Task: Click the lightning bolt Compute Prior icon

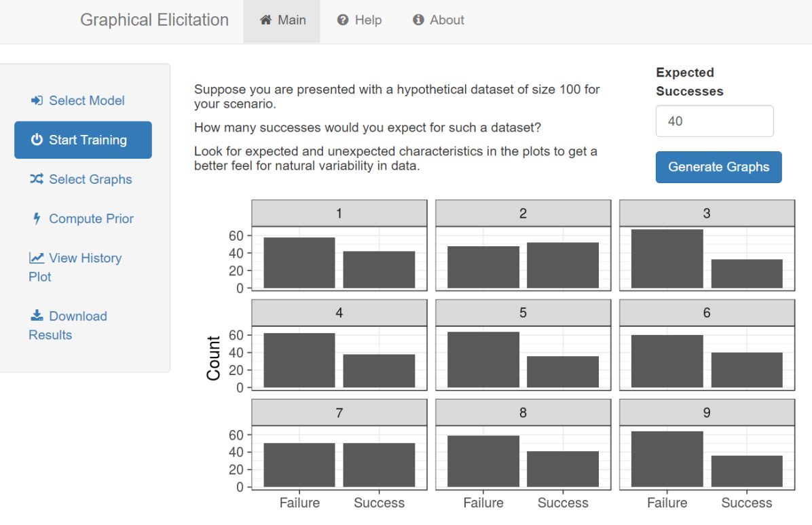Action: [37, 218]
